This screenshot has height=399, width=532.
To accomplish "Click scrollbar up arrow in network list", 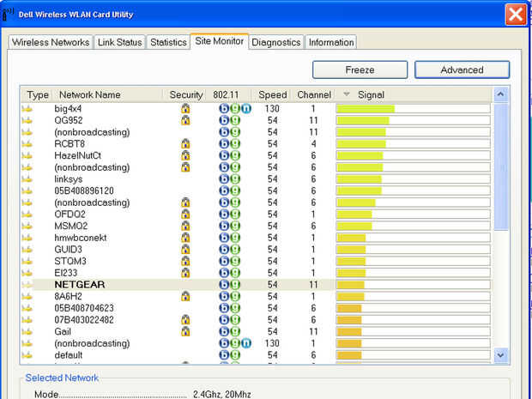I will 501,94.
